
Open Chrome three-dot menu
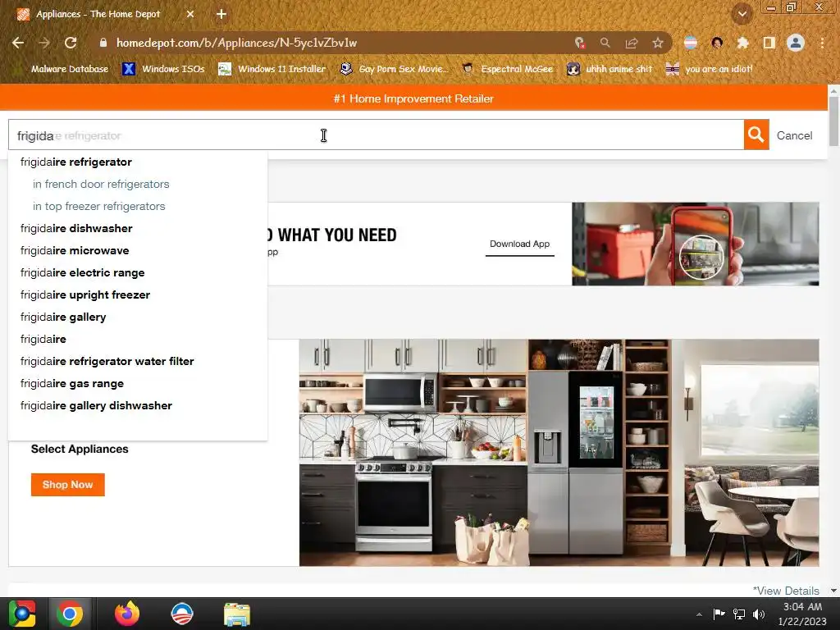click(822, 43)
